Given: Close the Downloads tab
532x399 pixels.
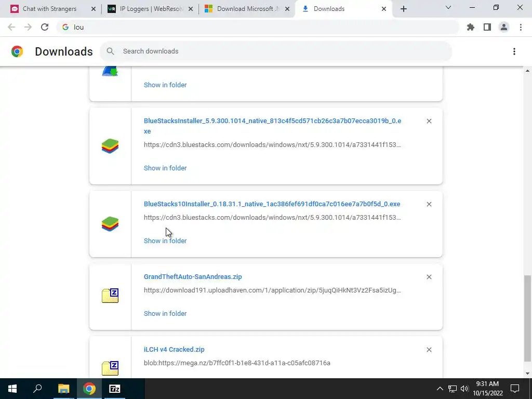Looking at the screenshot, I should coord(384,9).
